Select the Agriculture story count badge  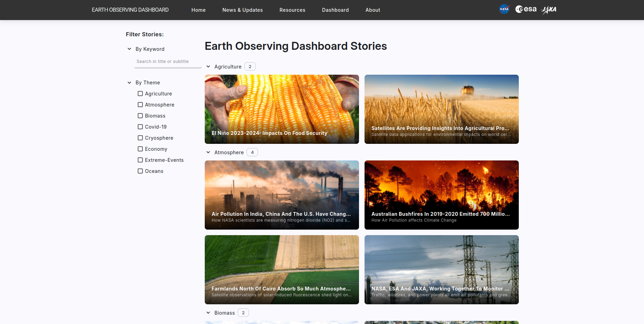(x=250, y=66)
